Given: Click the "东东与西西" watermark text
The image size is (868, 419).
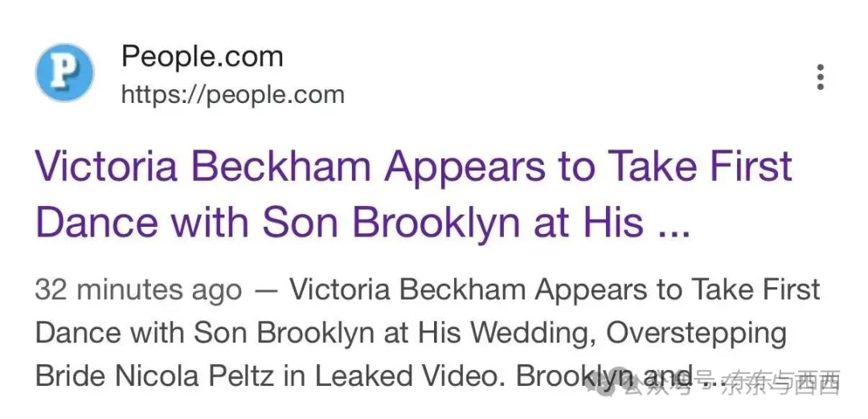Looking at the screenshot, I should tap(780, 384).
